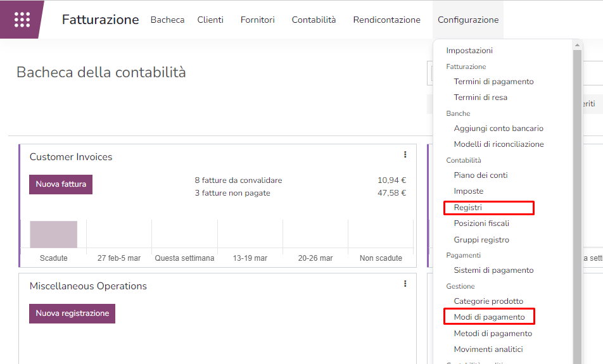Open Piano dei conti

[x=481, y=175]
